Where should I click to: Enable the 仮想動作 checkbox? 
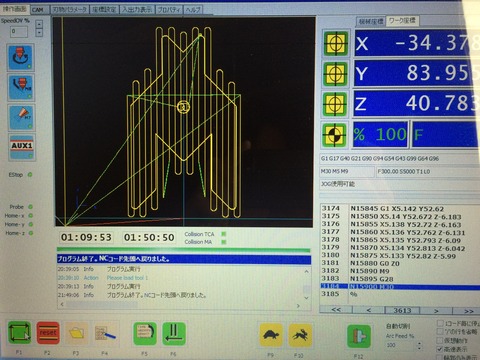click(x=440, y=340)
